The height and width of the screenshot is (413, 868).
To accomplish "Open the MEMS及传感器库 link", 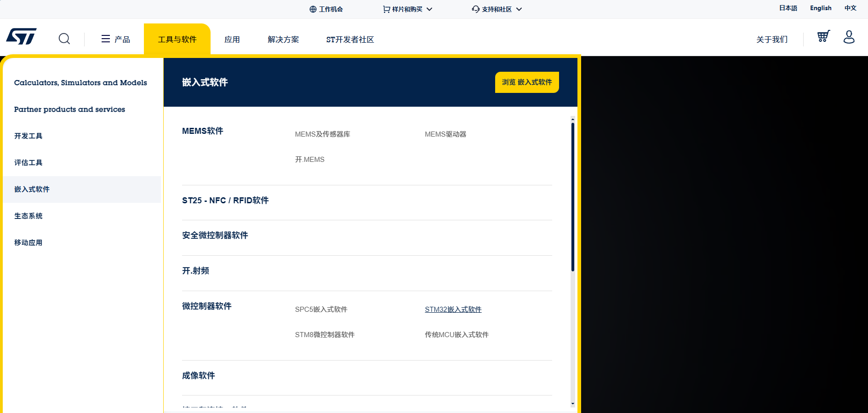I will tap(323, 134).
